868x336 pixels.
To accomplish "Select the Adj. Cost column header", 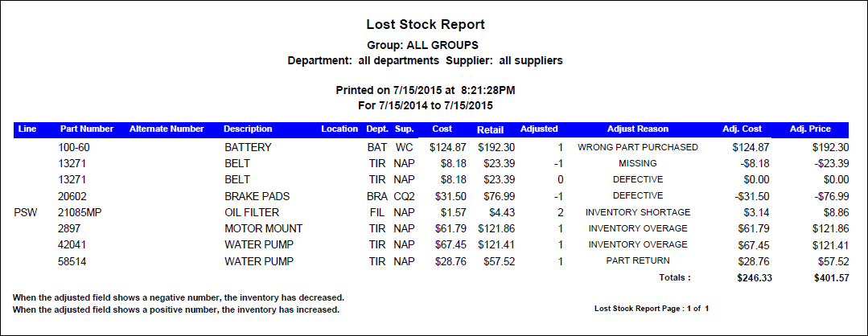I will pyautogui.click(x=740, y=129).
